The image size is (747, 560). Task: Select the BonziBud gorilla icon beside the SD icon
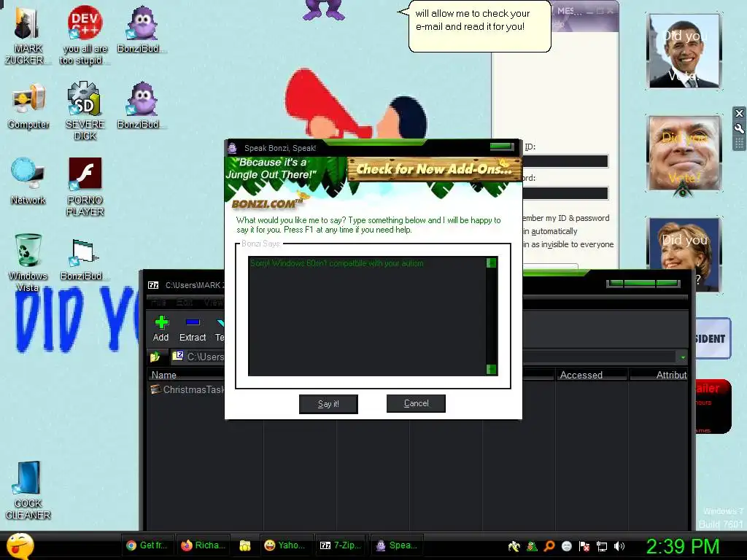142,105
